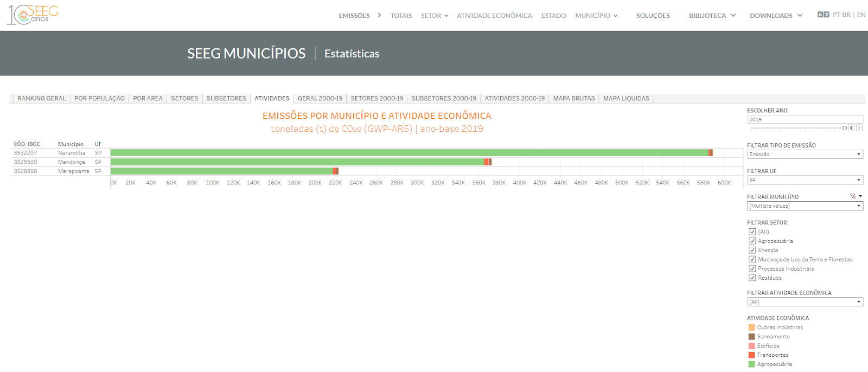Switch to the POR POPULAÇÃO tab
Image resolution: width=868 pixels, height=372 pixels.
pyautogui.click(x=99, y=98)
